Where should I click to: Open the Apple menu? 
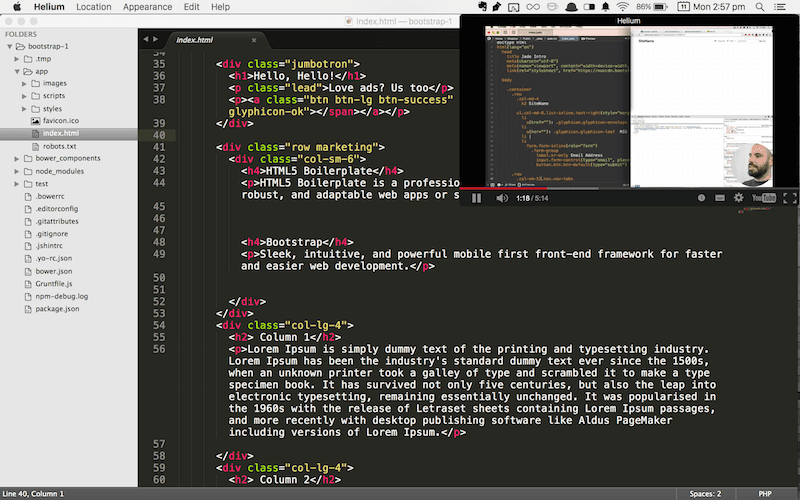click(x=17, y=7)
